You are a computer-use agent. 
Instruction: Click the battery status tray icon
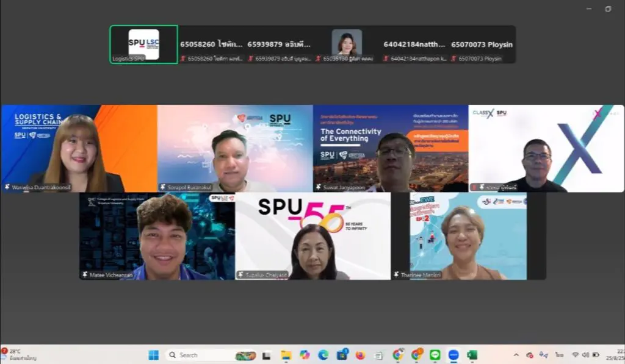coord(596,355)
